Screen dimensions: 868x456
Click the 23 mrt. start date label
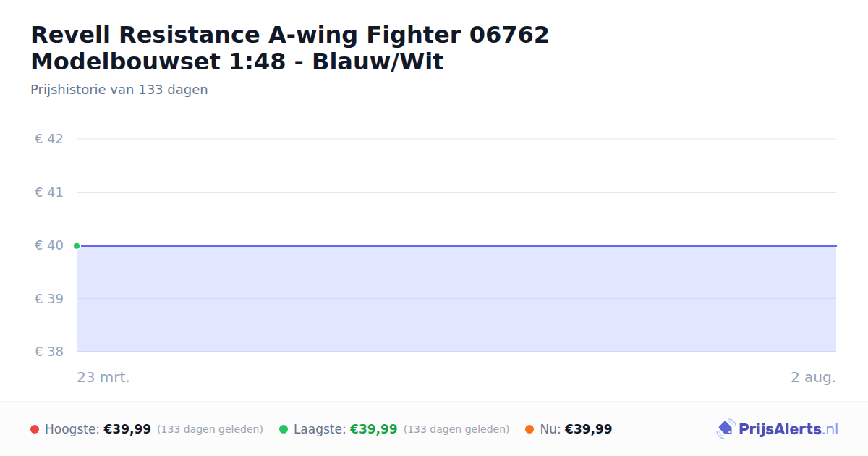103,378
